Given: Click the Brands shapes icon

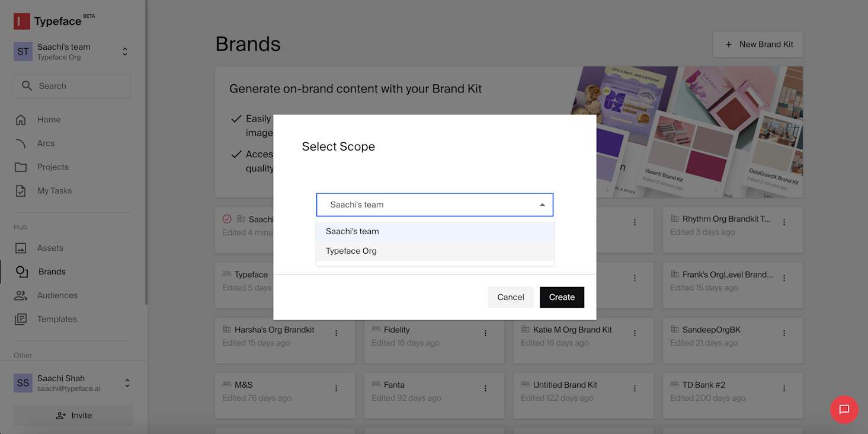Looking at the screenshot, I should (22, 272).
